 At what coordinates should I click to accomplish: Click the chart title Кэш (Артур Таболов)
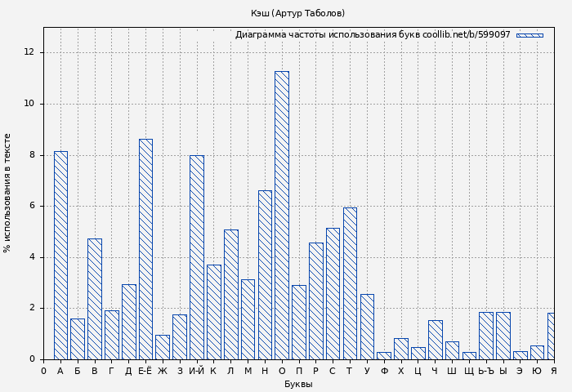[297, 13]
